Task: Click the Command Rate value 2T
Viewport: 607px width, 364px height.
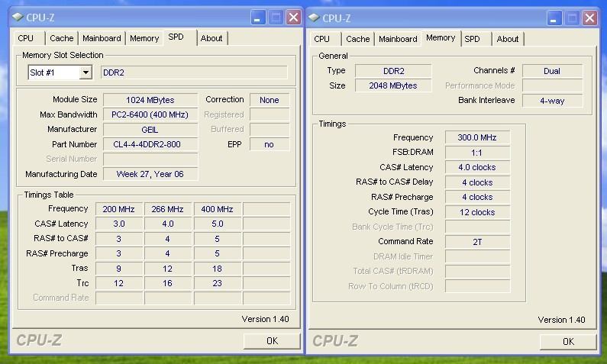Action: (477, 242)
